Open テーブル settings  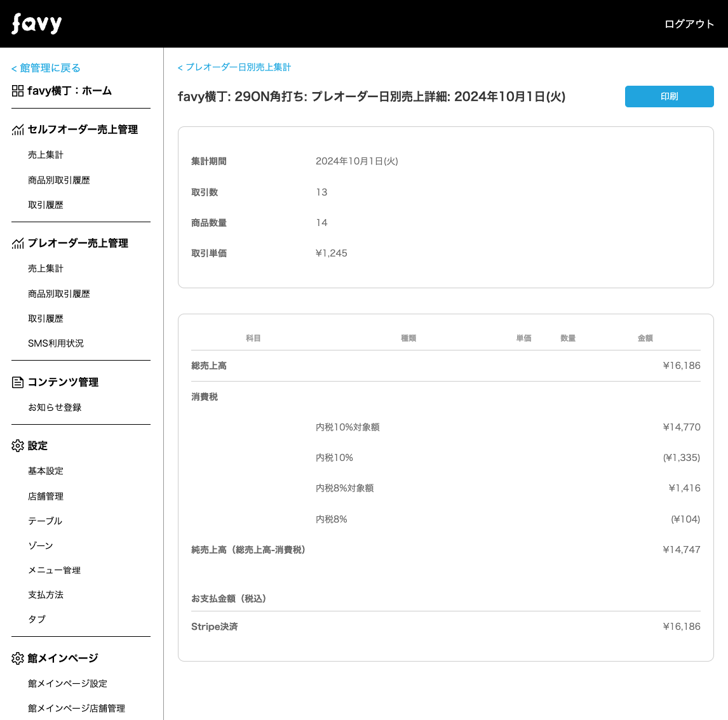tap(45, 521)
